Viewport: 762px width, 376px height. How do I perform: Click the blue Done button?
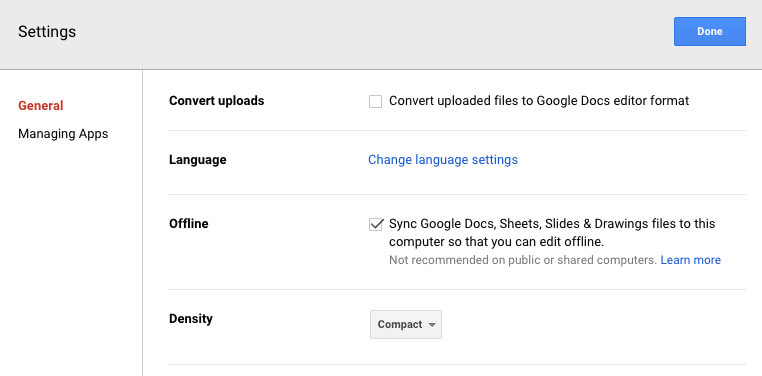710,32
